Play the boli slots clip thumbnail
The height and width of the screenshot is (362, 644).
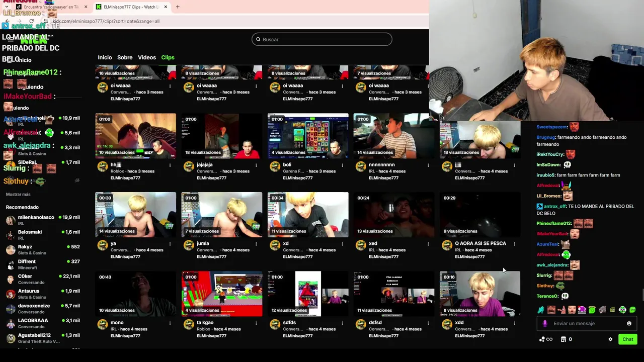308,136
